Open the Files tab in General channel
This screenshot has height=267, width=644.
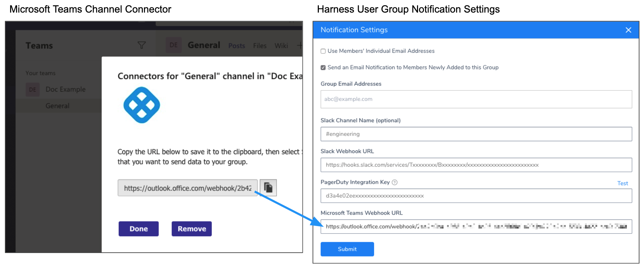click(x=260, y=46)
